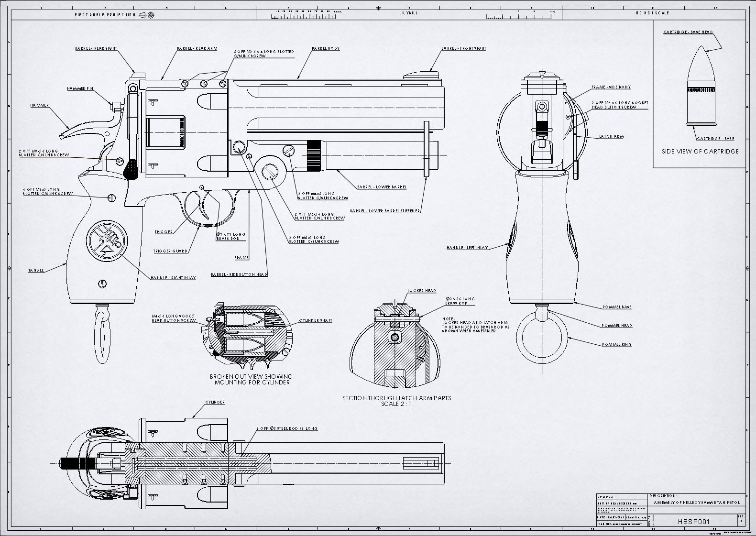Click the pommel ring in the rear view
This screenshot has height=536, width=756.
pos(542,338)
